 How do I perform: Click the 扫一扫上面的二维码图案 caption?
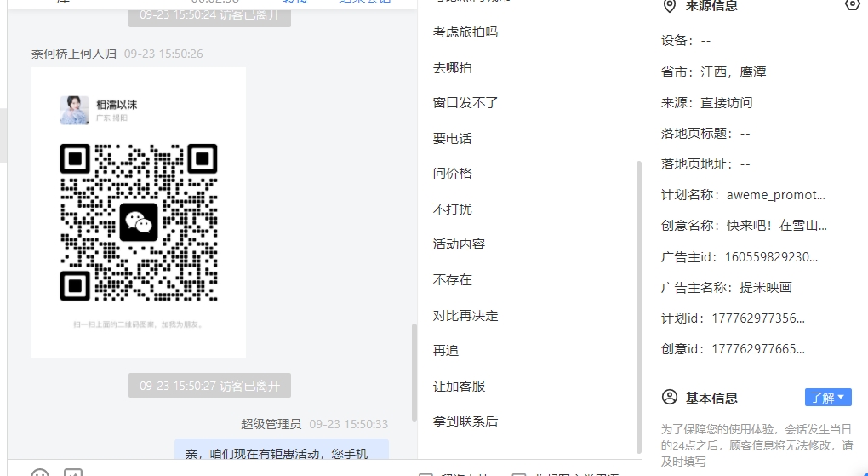point(139,324)
